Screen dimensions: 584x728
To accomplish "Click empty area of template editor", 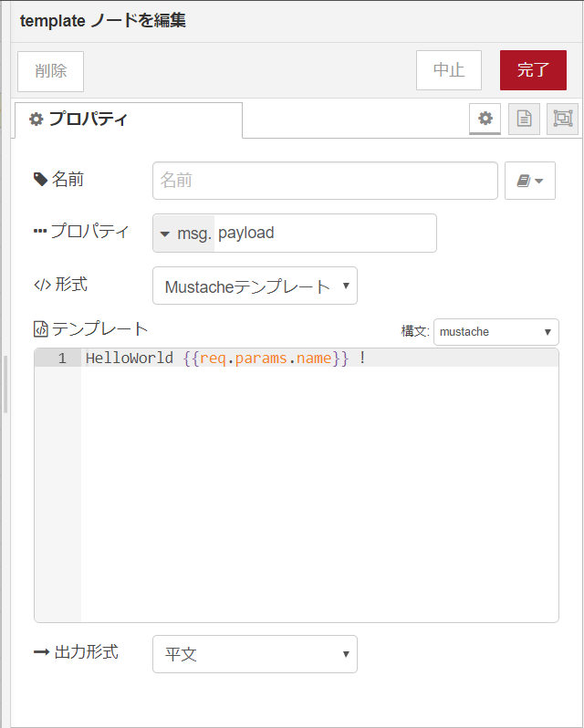I will (x=319, y=494).
